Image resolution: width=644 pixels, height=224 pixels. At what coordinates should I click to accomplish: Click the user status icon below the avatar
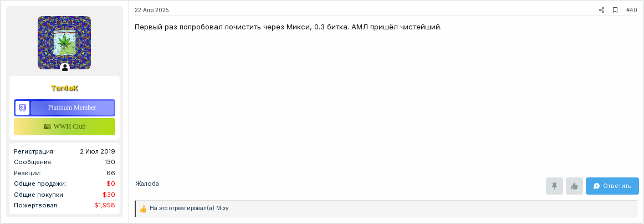coord(65,68)
